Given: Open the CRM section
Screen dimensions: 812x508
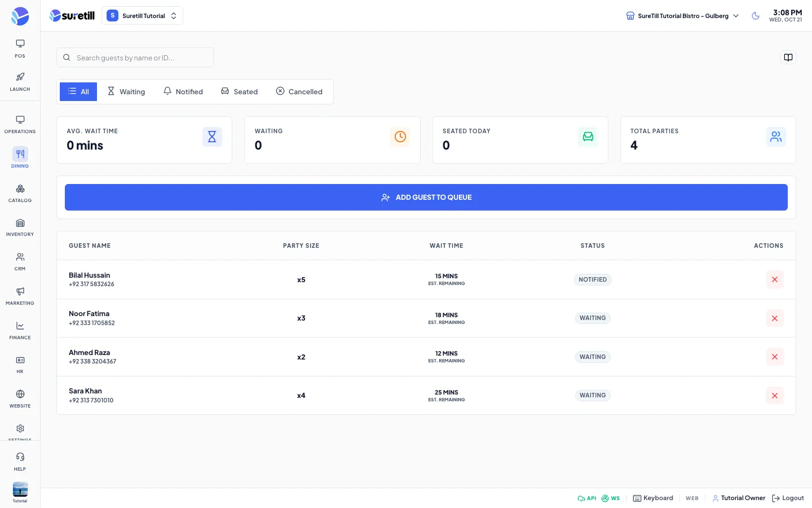Looking at the screenshot, I should click(x=20, y=261).
